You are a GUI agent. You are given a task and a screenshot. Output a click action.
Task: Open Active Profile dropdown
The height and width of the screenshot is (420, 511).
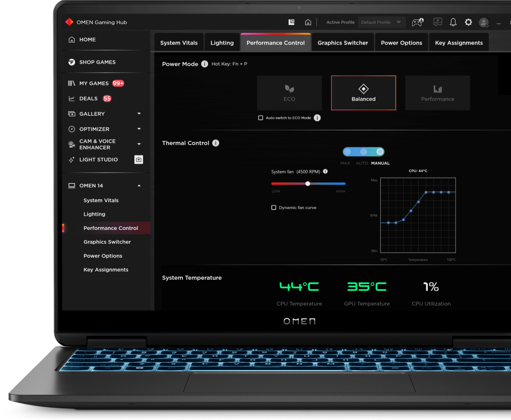[x=382, y=22]
